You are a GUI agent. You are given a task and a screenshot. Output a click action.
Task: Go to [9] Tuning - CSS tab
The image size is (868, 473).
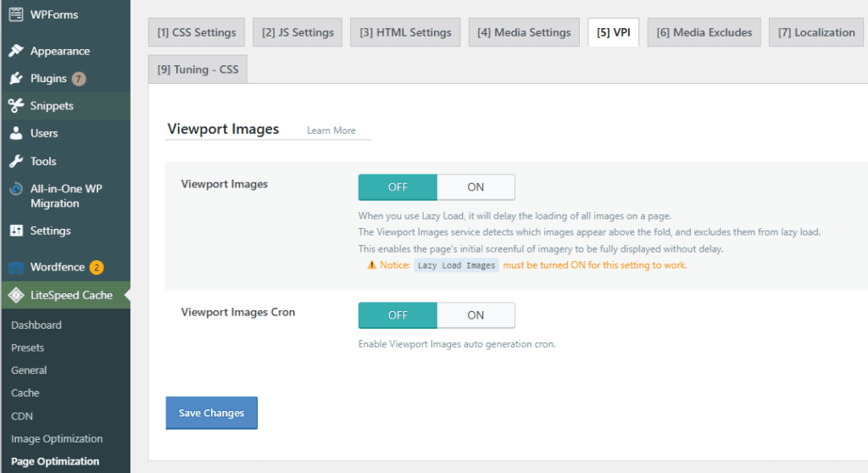pyautogui.click(x=198, y=70)
